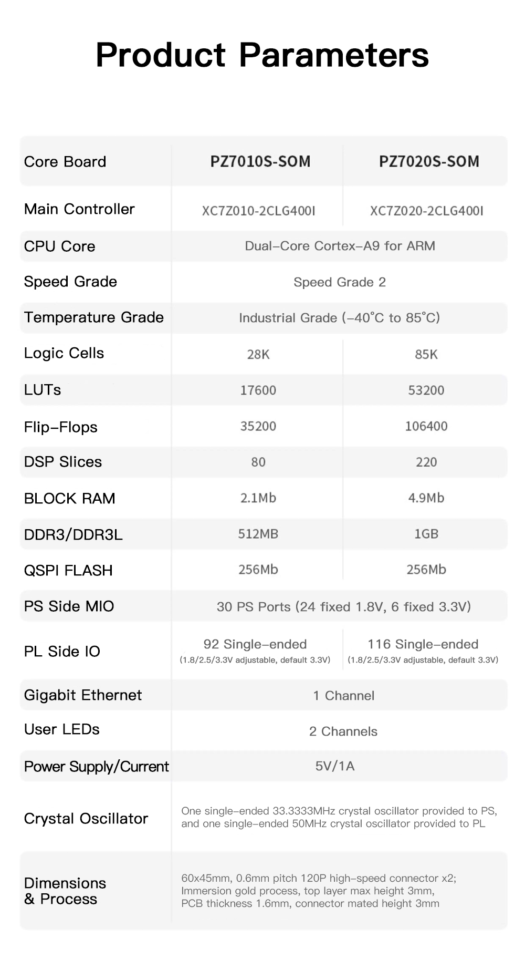Image resolution: width=525 pixels, height=980 pixels.
Task: Click the 106400 flip-flops value
Action: pos(426,426)
